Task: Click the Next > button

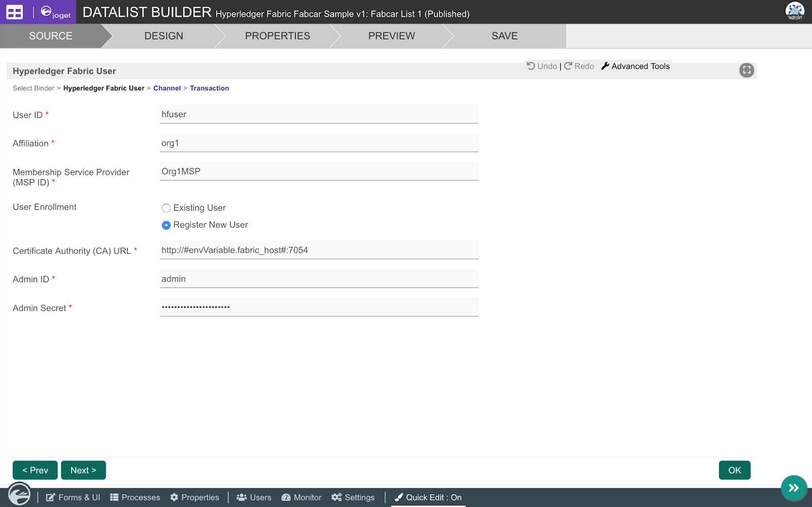Action: [83, 470]
